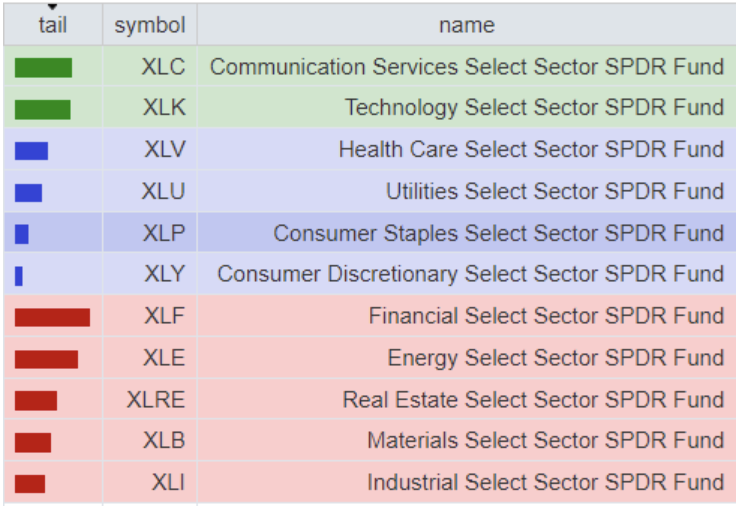
Task: Sort table by the tail column header
Action: [x=52, y=26]
